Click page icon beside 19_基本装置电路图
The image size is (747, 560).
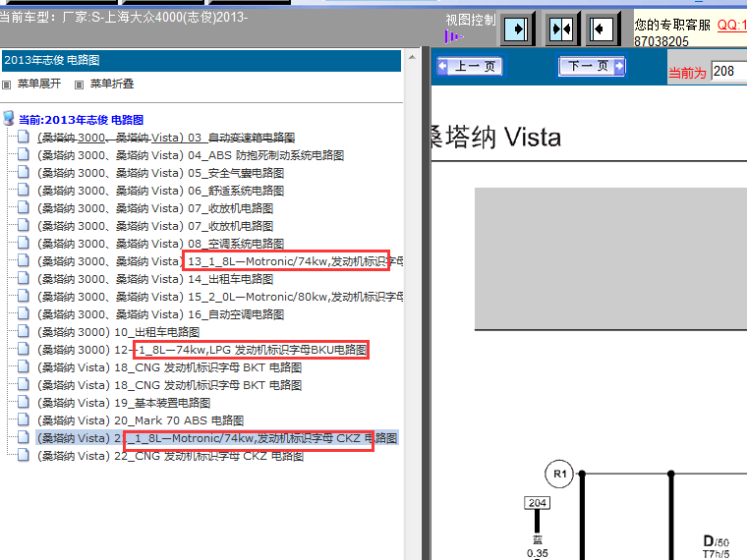(23, 402)
